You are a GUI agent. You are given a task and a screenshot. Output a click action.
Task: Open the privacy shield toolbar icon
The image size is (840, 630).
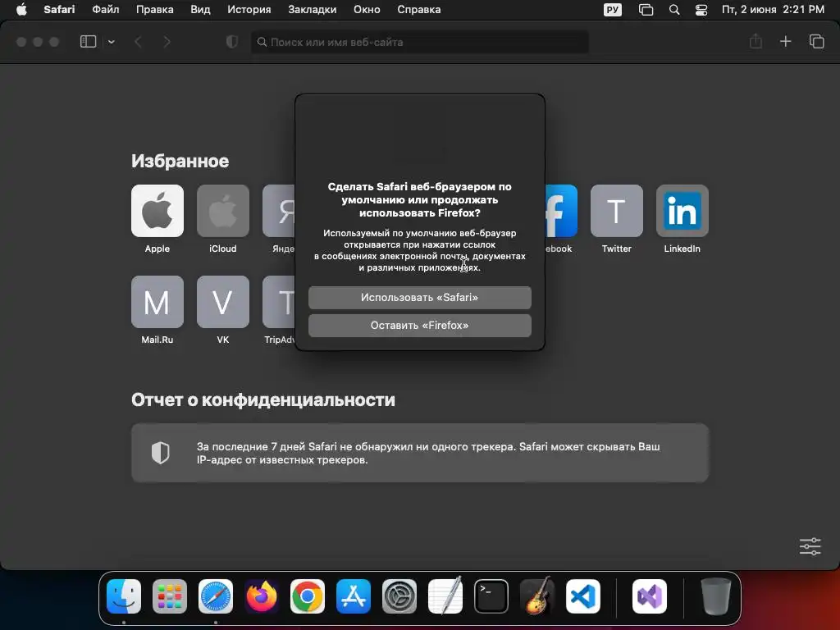[x=232, y=42]
